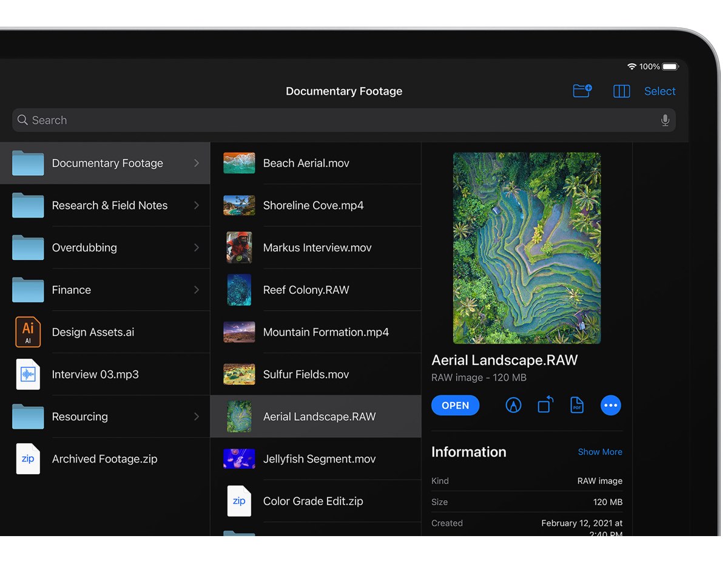The width and height of the screenshot is (728, 561).
Task: Expand the Resourcing folder chevron
Action: 197,416
